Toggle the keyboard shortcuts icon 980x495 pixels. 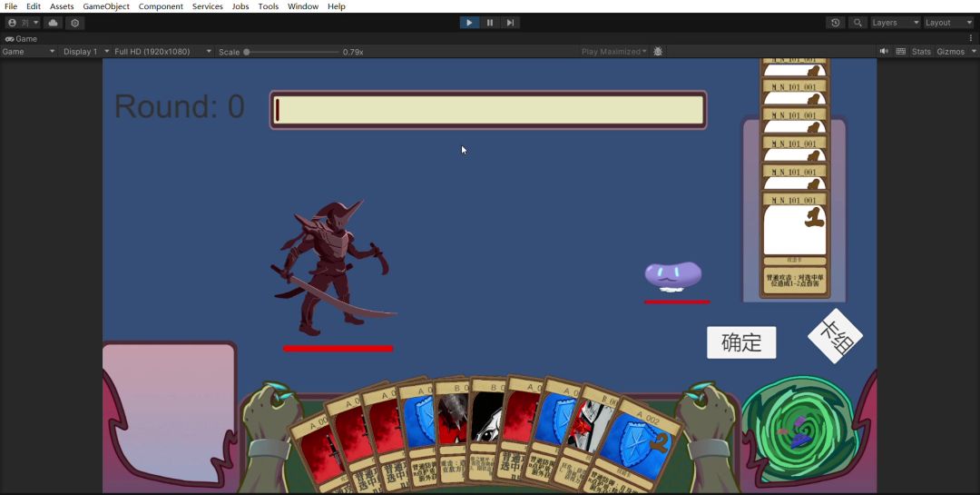(901, 52)
